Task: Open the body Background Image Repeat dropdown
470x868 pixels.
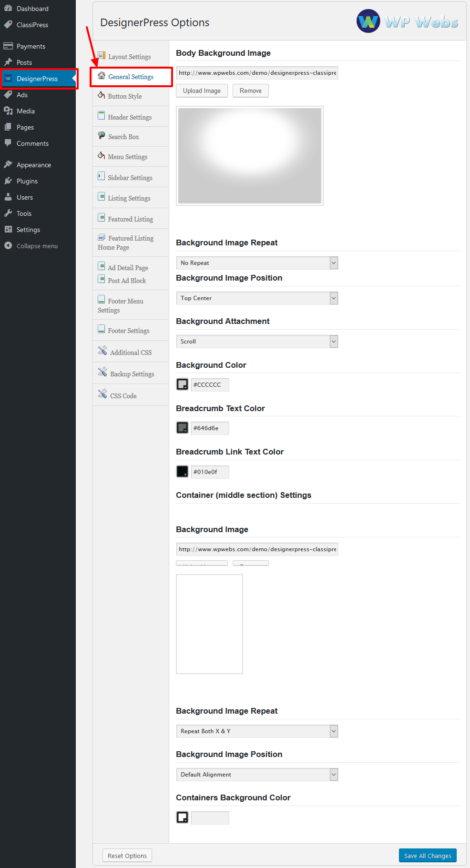Action: point(257,263)
